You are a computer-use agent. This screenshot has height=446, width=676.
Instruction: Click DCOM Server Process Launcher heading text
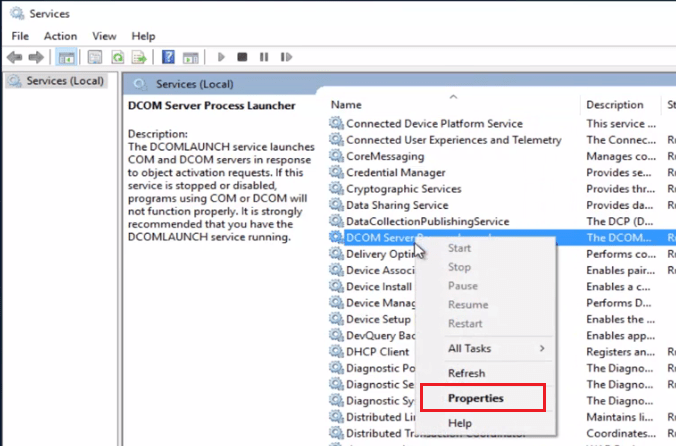212,106
